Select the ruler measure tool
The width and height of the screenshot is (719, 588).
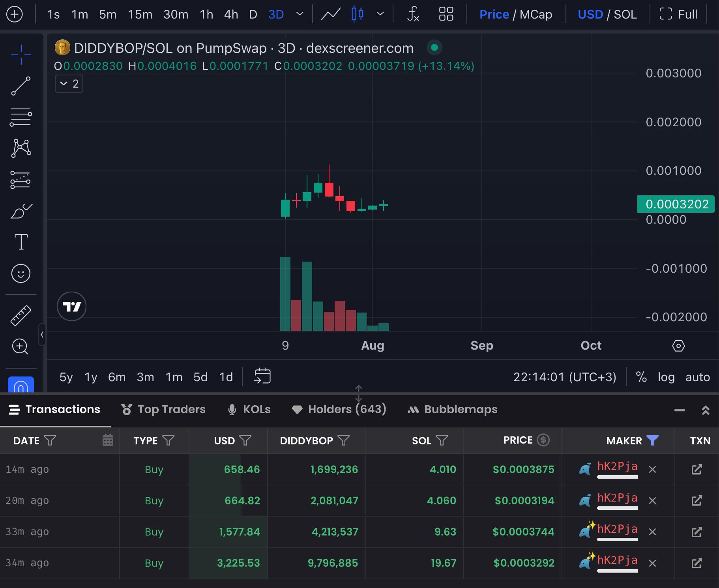pyautogui.click(x=21, y=316)
